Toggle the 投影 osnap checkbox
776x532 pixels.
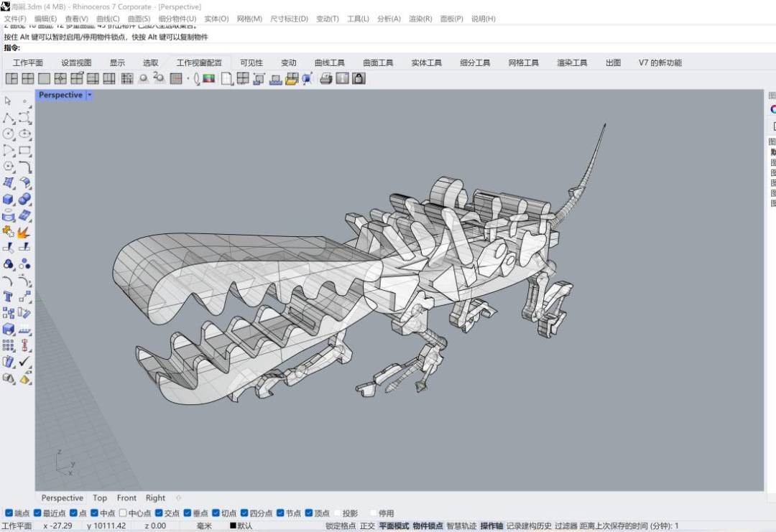(337, 513)
